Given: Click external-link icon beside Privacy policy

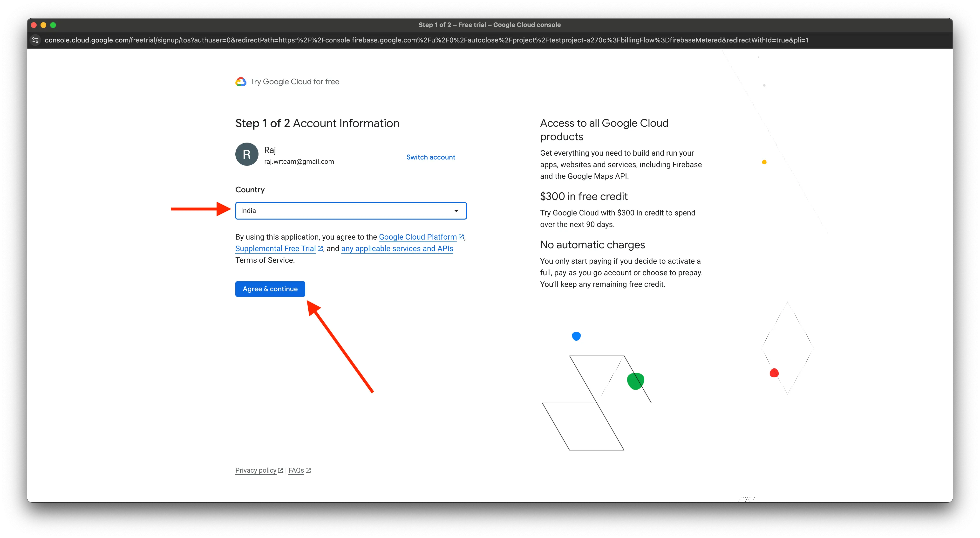Looking at the screenshot, I should (280, 470).
